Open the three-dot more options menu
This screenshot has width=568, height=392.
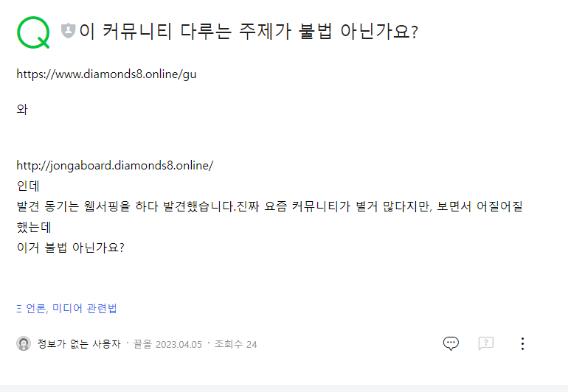click(x=522, y=343)
